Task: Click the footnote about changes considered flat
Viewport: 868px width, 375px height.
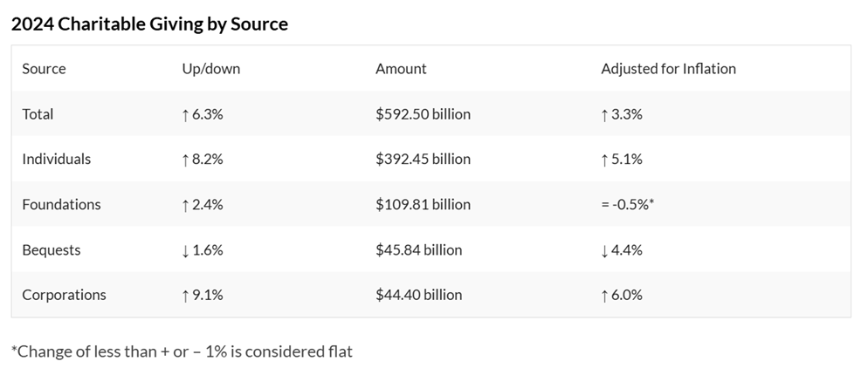Action: coord(182,352)
